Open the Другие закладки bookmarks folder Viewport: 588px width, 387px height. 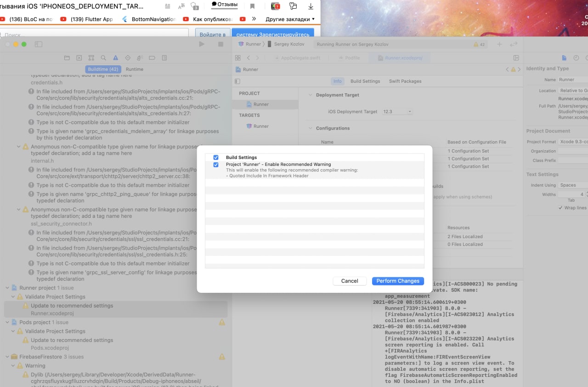coord(290,19)
